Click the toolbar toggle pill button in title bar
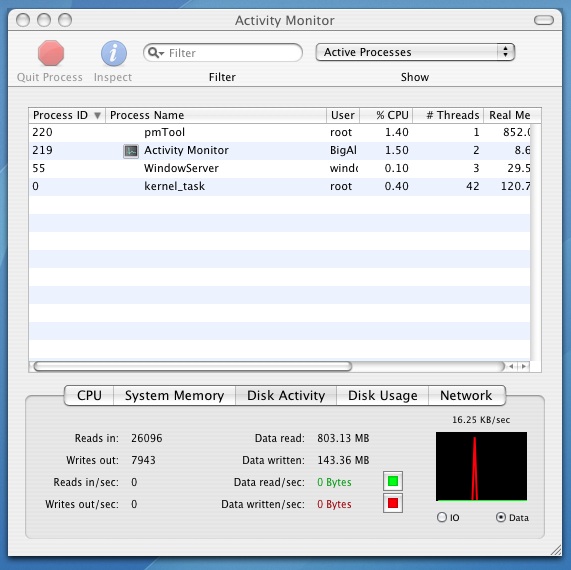This screenshot has width=571, height=570. [544, 20]
